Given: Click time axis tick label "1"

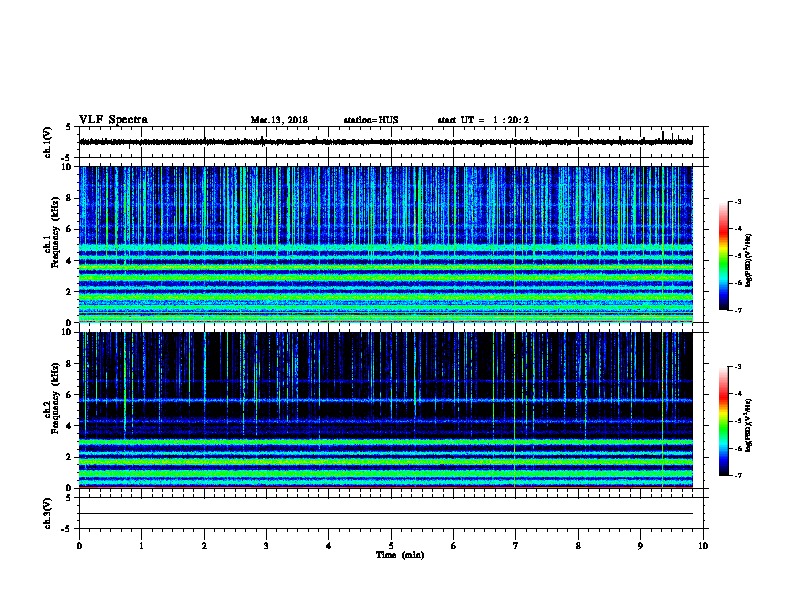Looking at the screenshot, I should click(x=141, y=546).
